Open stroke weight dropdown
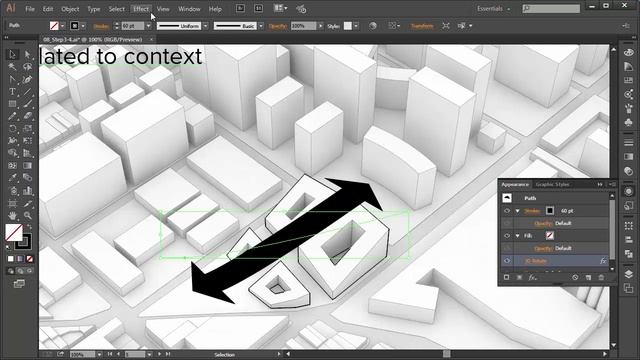The width and height of the screenshot is (640, 360). click(x=149, y=26)
